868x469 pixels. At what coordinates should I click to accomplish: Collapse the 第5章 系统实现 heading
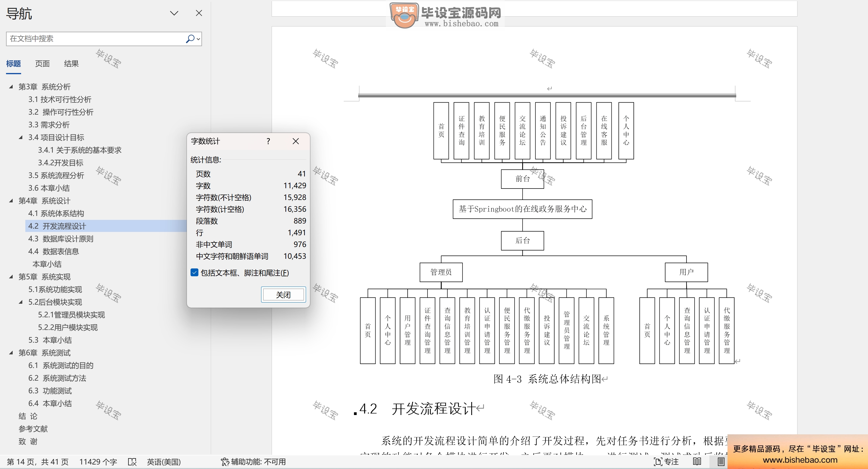11,277
